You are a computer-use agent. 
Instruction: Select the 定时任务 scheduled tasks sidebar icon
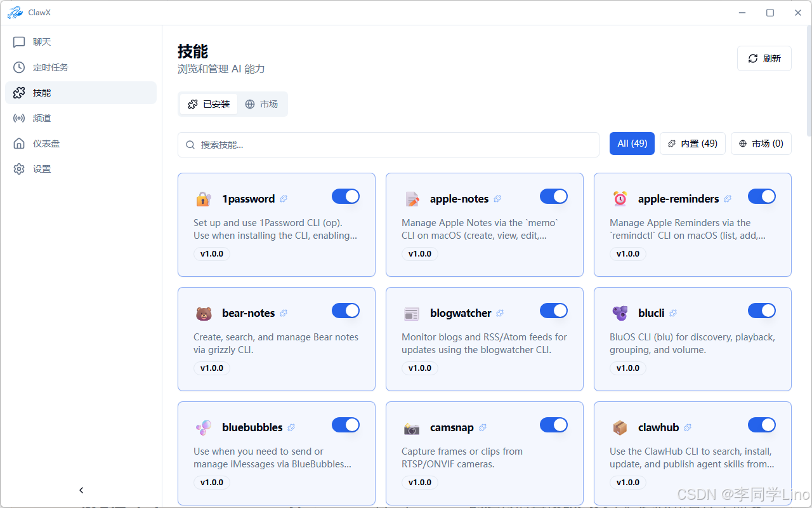19,67
